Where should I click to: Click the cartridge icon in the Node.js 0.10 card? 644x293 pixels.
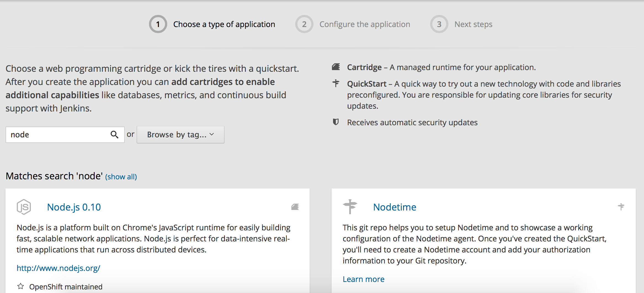295,207
